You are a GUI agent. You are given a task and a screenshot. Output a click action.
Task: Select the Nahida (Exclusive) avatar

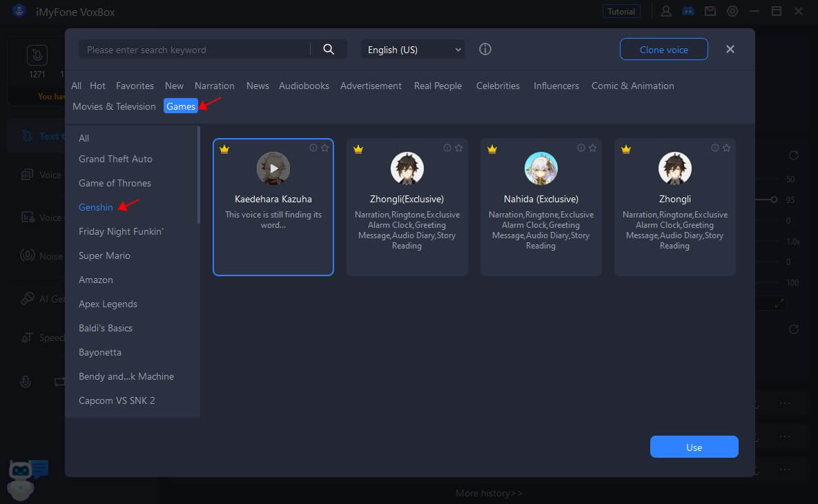click(541, 168)
